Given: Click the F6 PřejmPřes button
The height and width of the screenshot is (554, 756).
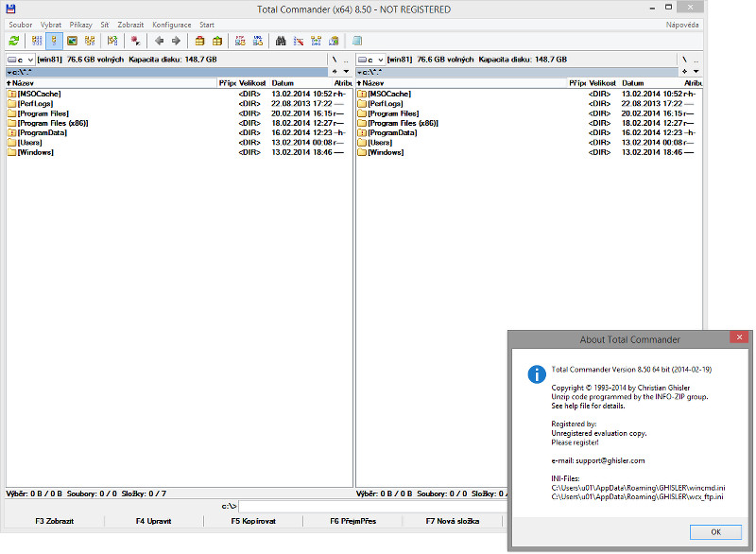Looking at the screenshot, I should [x=352, y=521].
